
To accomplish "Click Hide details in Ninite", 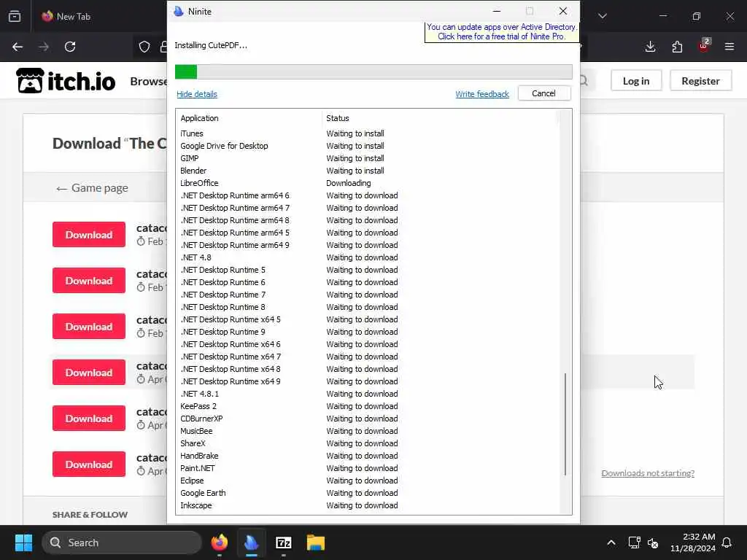I will 197,94.
